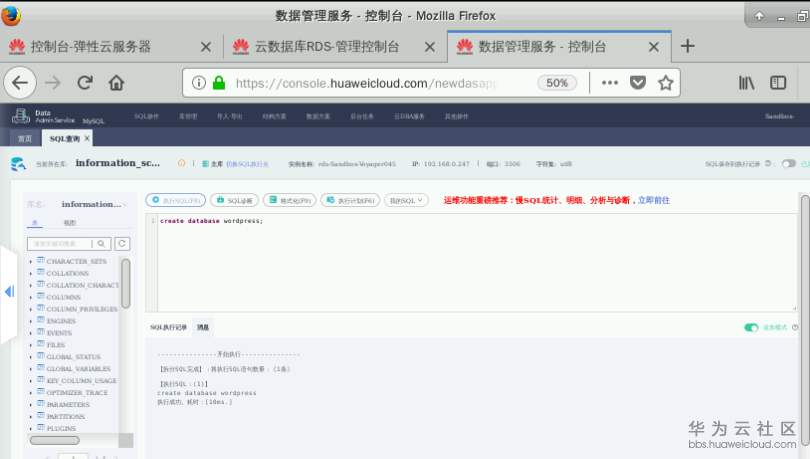Select the SQL查询 tab
810x459 pixels.
[x=65, y=138]
